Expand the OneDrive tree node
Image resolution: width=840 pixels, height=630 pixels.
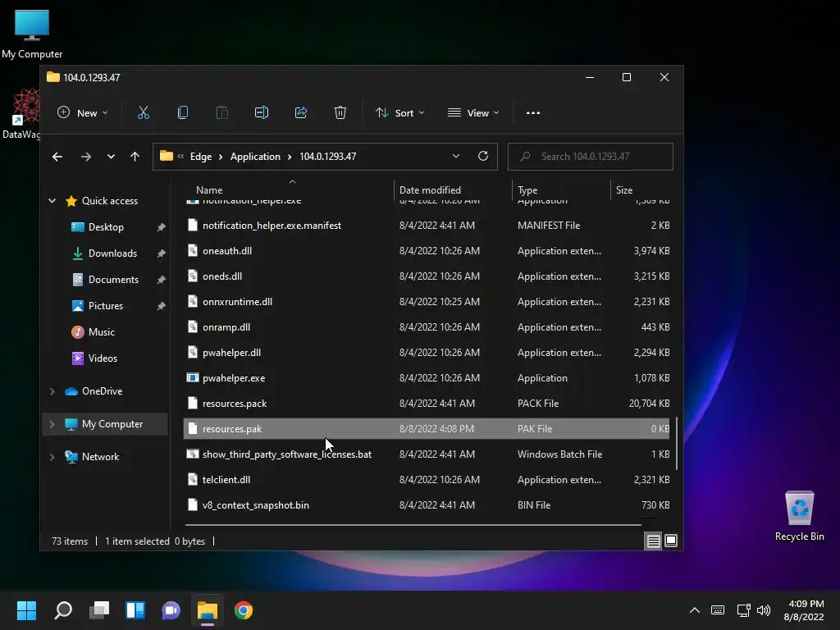(x=52, y=391)
